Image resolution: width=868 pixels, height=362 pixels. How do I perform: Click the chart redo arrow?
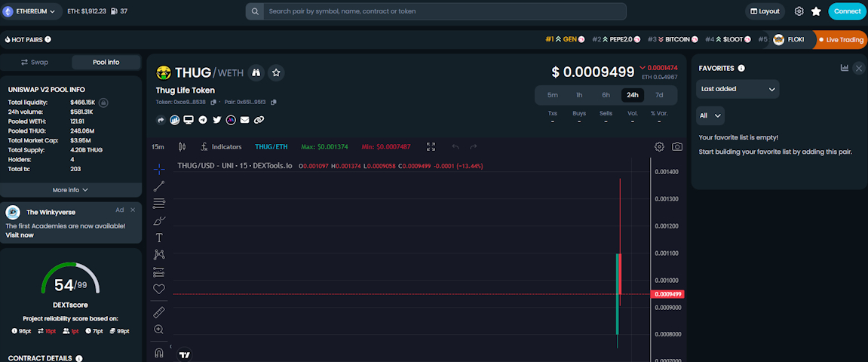[x=474, y=146]
